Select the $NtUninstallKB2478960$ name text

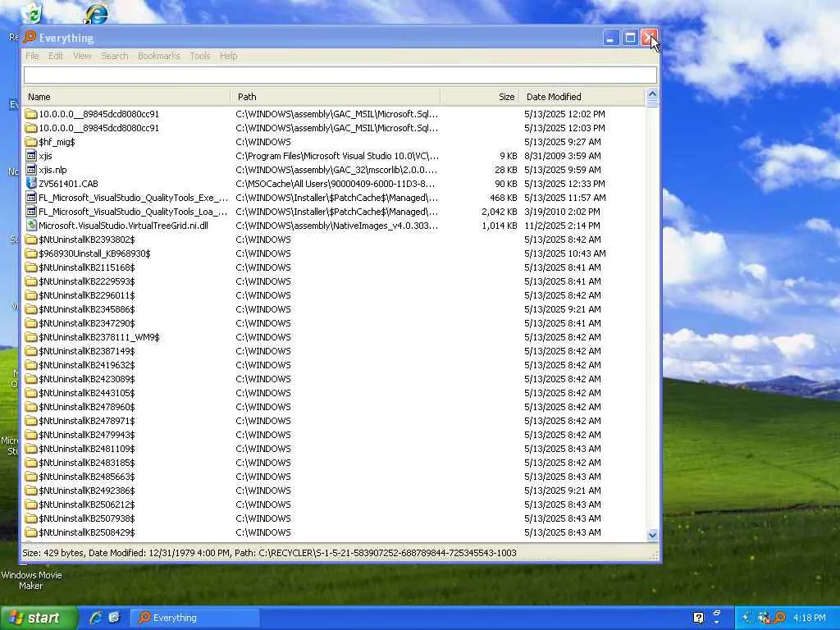tap(87, 407)
